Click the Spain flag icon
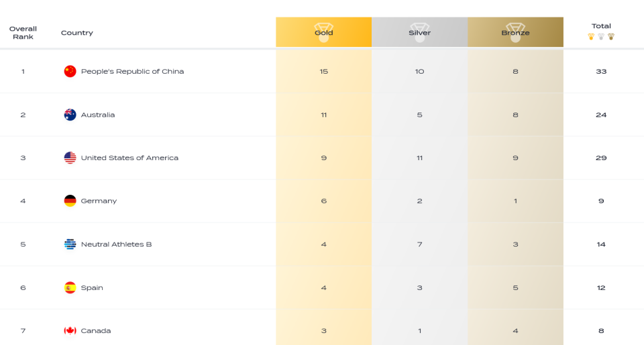 [x=70, y=288]
